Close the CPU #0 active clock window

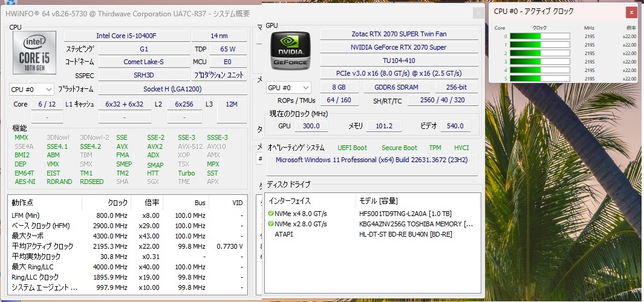[632, 13]
